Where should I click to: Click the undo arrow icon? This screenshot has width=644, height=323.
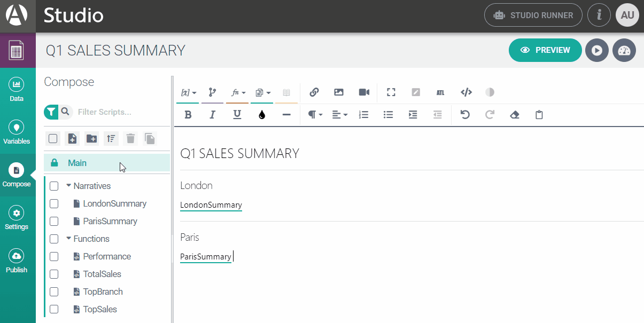click(x=465, y=115)
